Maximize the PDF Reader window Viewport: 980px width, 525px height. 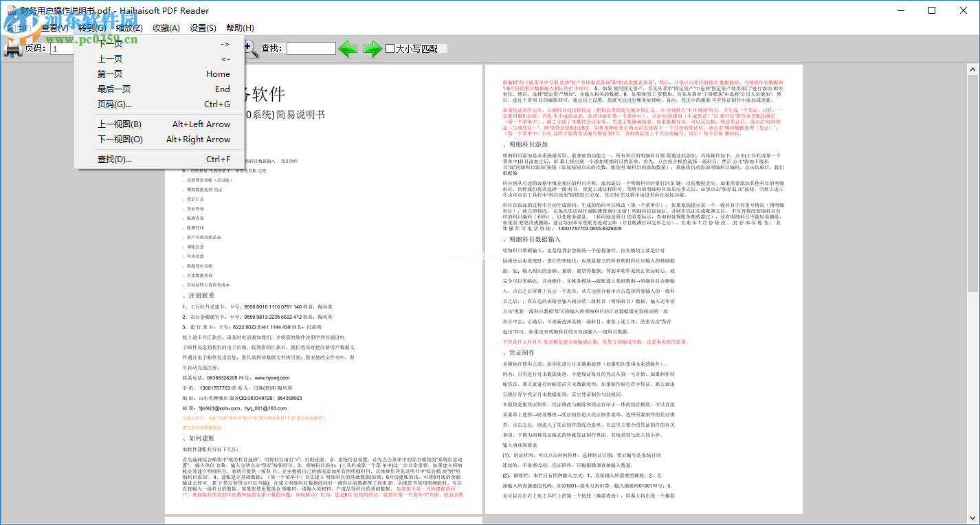(932, 10)
